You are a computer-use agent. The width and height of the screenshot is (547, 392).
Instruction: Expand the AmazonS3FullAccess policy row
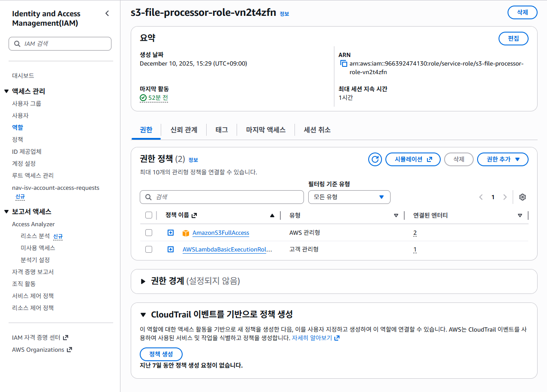pos(171,233)
